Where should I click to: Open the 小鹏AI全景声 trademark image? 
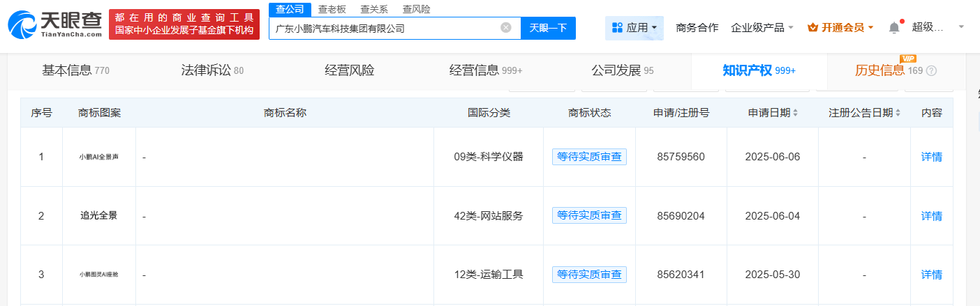click(98, 157)
